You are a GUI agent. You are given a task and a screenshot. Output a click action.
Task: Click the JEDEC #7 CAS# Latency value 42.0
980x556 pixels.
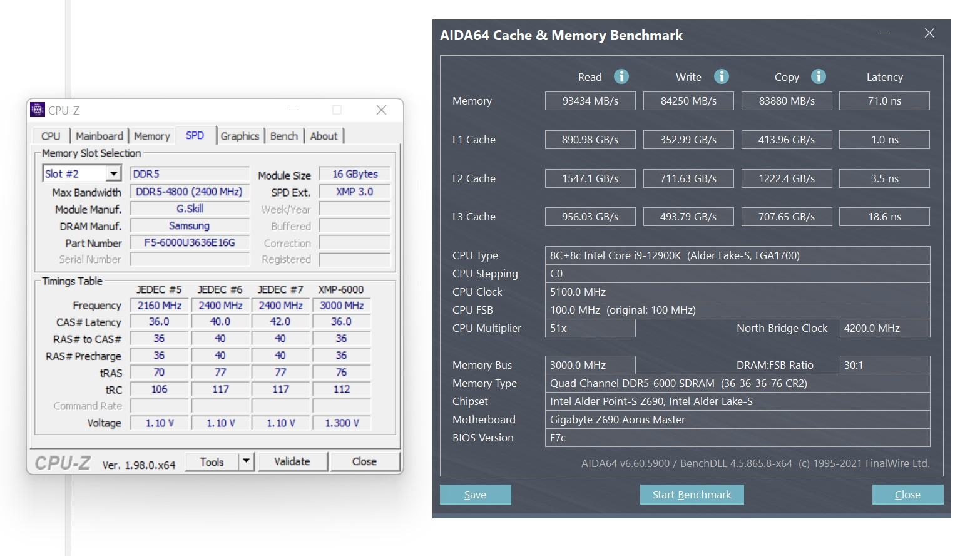coord(280,321)
